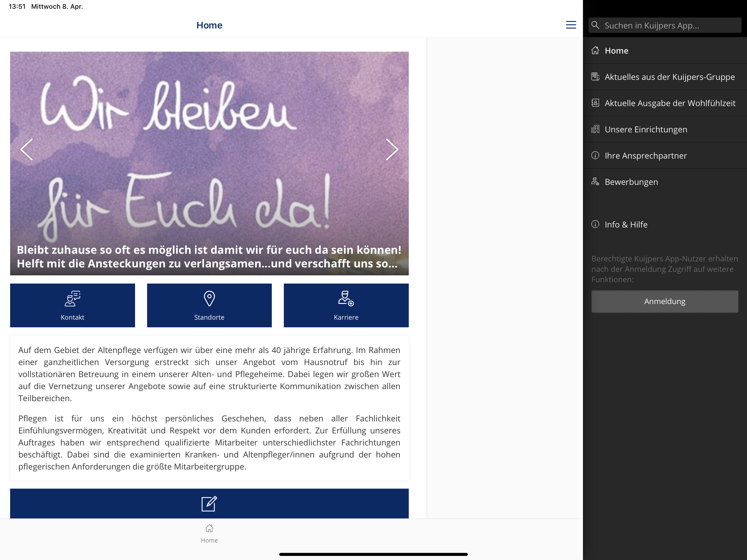Click the search magnifier icon

595,25
